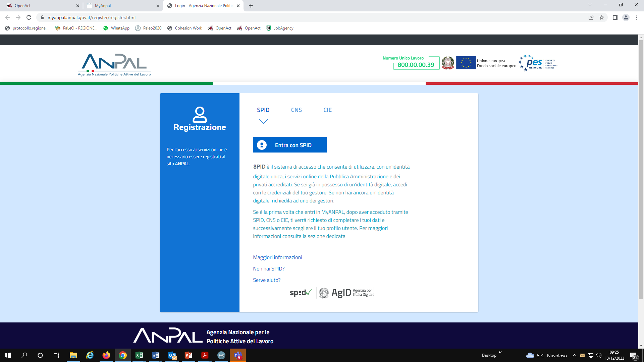This screenshot has width=644, height=362.
Task: Switch to the CIE tab
Action: click(x=327, y=110)
